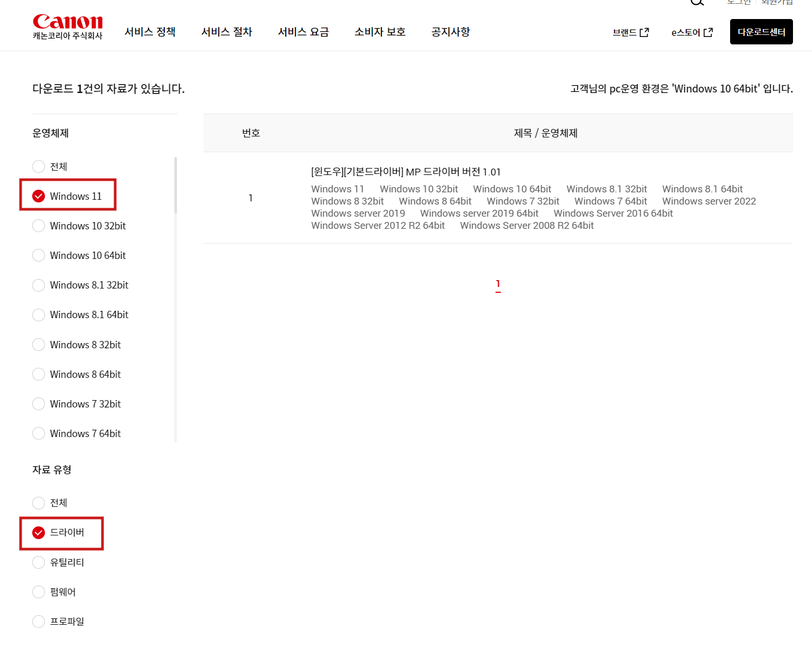Click page 1 in the pagination
This screenshot has height=649, width=812.
tap(498, 284)
